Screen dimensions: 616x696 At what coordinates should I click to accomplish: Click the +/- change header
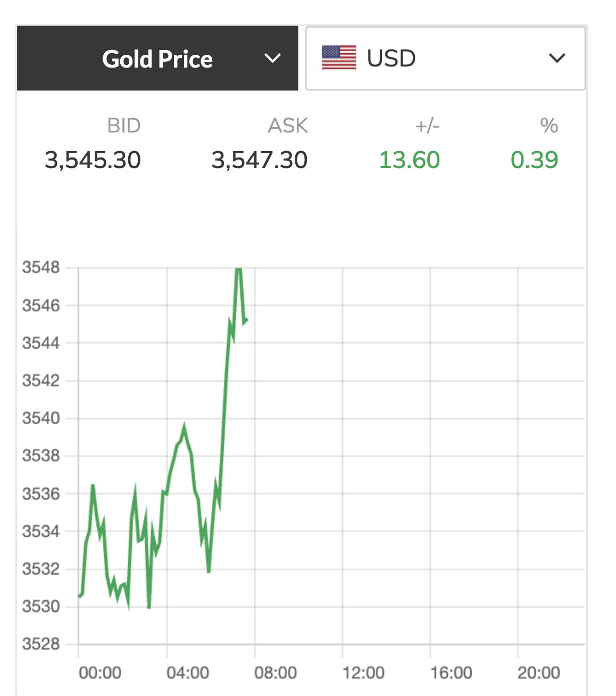427,126
